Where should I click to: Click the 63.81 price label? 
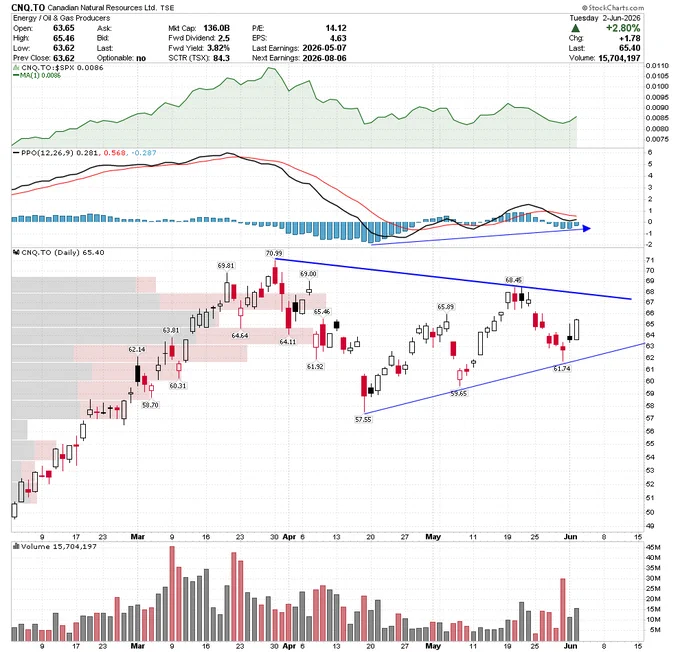pyautogui.click(x=171, y=331)
